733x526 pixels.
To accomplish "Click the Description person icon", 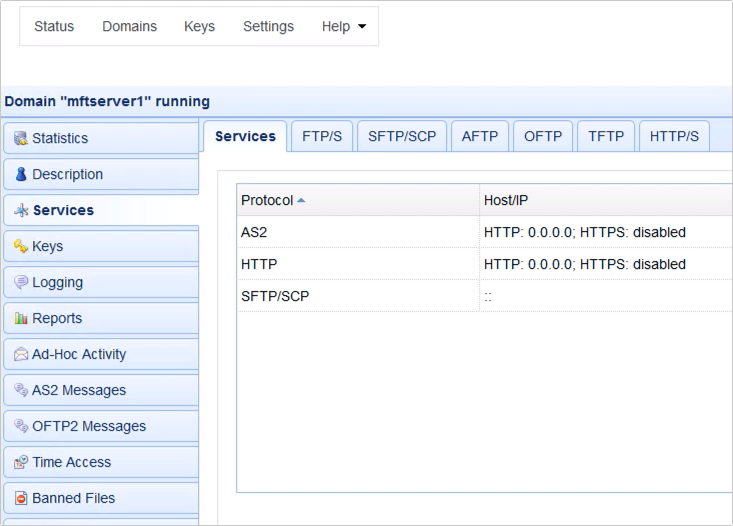I will pyautogui.click(x=20, y=175).
